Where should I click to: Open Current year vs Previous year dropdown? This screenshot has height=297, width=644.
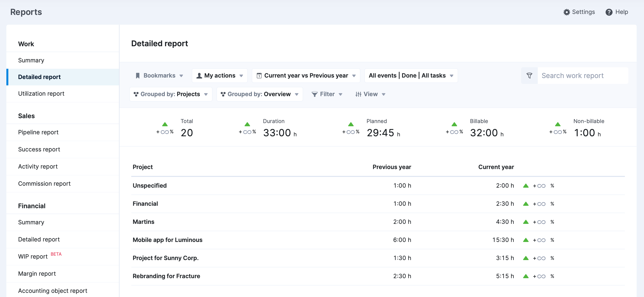[306, 75]
